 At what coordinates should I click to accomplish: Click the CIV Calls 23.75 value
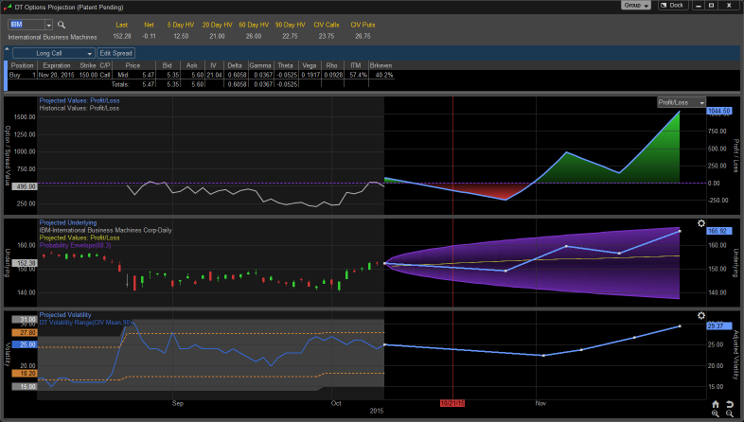(x=326, y=36)
